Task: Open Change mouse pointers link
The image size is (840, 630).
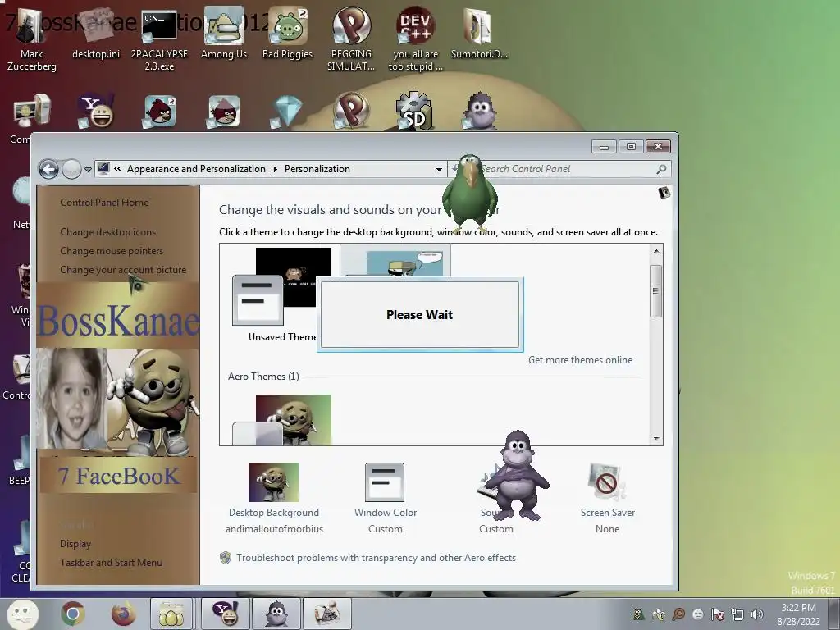Action: [x=112, y=251]
